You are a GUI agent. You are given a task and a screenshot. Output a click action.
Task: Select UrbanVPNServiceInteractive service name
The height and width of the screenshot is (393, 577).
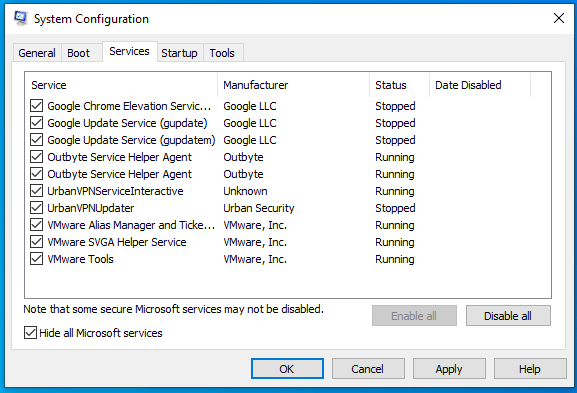coord(115,191)
